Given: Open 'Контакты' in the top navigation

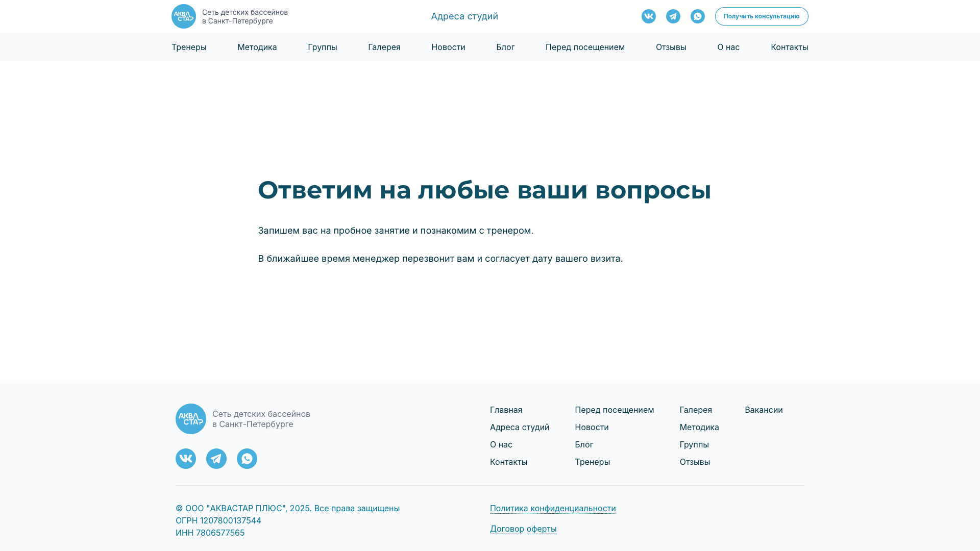Looking at the screenshot, I should pyautogui.click(x=789, y=47).
